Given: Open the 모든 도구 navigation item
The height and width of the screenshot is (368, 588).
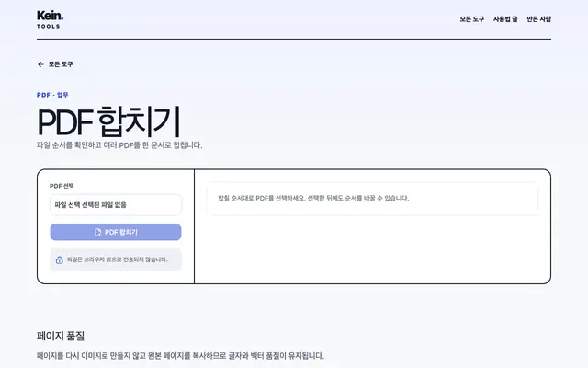Looking at the screenshot, I should (x=471, y=19).
